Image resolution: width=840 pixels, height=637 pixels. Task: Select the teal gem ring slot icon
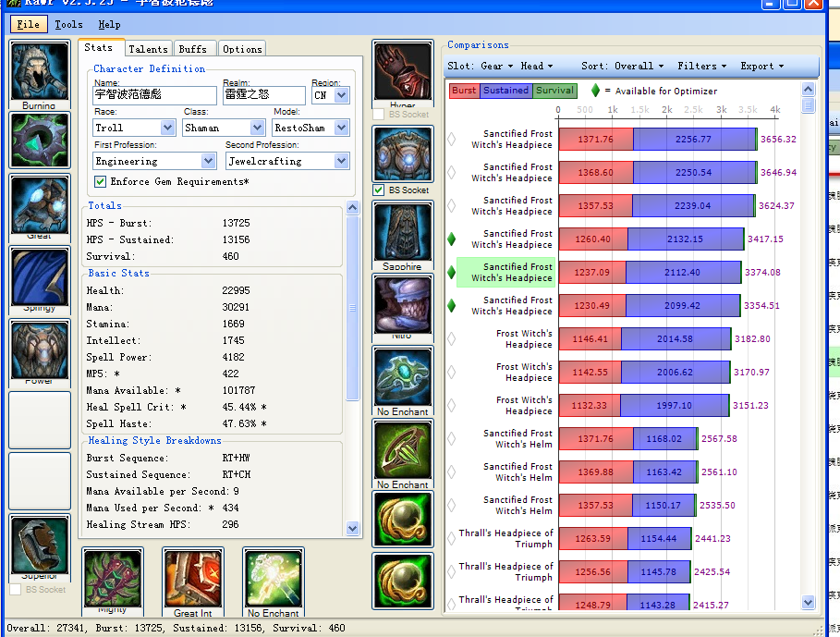402,376
